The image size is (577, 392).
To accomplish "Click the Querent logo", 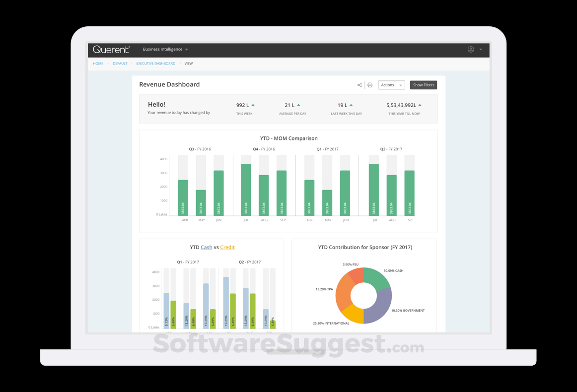I will pyautogui.click(x=111, y=49).
